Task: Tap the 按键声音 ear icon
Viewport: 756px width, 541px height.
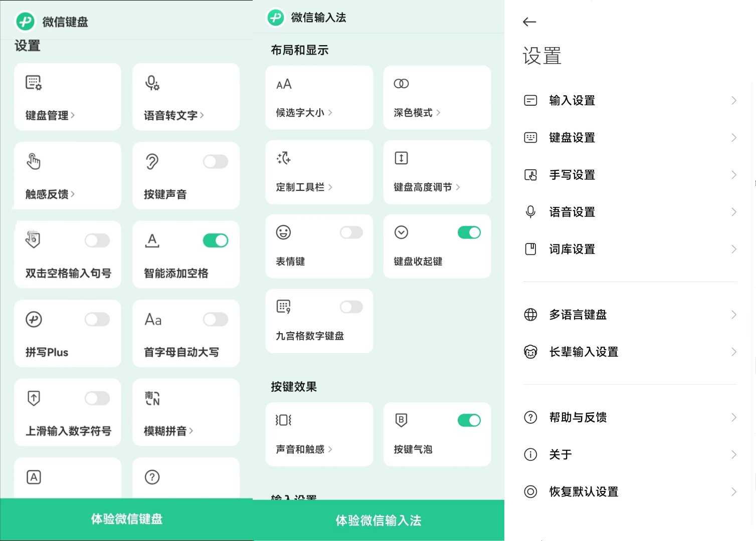Action: 152,161
